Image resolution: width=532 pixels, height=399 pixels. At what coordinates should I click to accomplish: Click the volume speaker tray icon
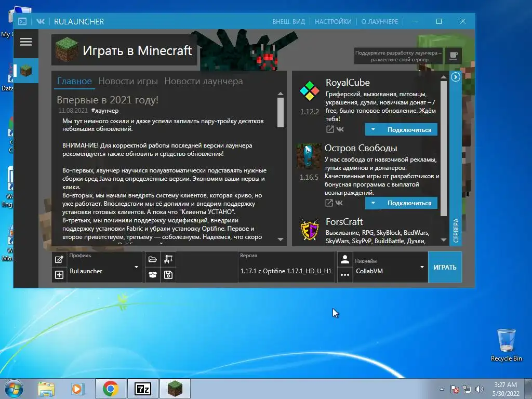click(480, 389)
